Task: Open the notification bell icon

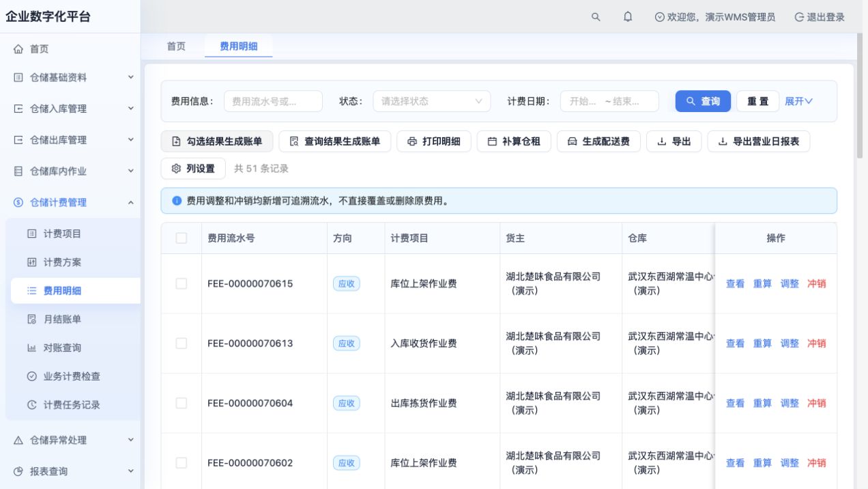Action: click(628, 17)
